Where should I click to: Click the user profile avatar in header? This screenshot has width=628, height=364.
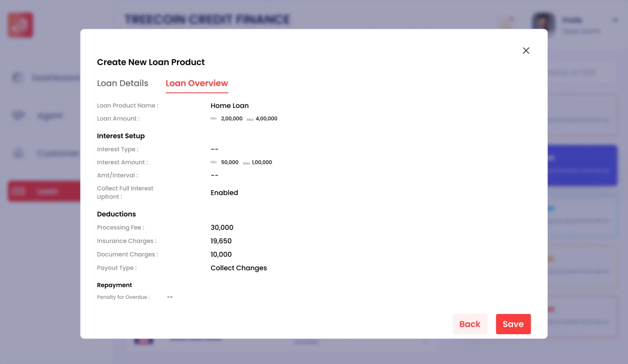coord(544,24)
